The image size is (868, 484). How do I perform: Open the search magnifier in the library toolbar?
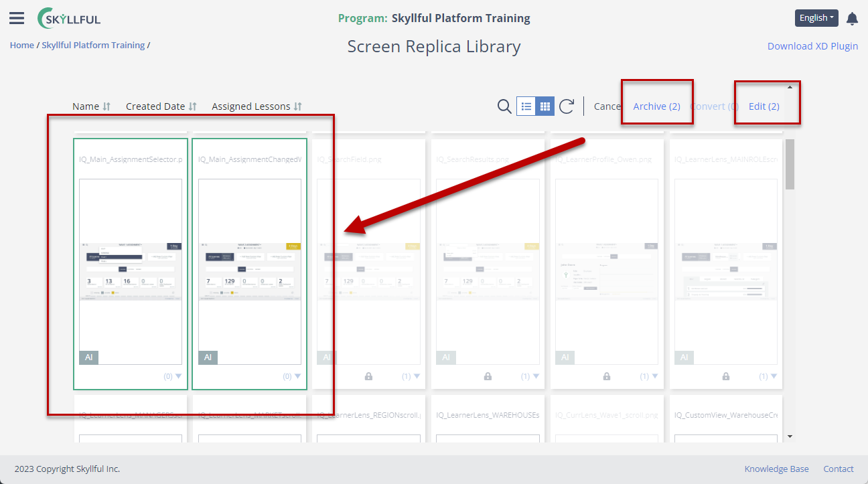click(x=504, y=106)
